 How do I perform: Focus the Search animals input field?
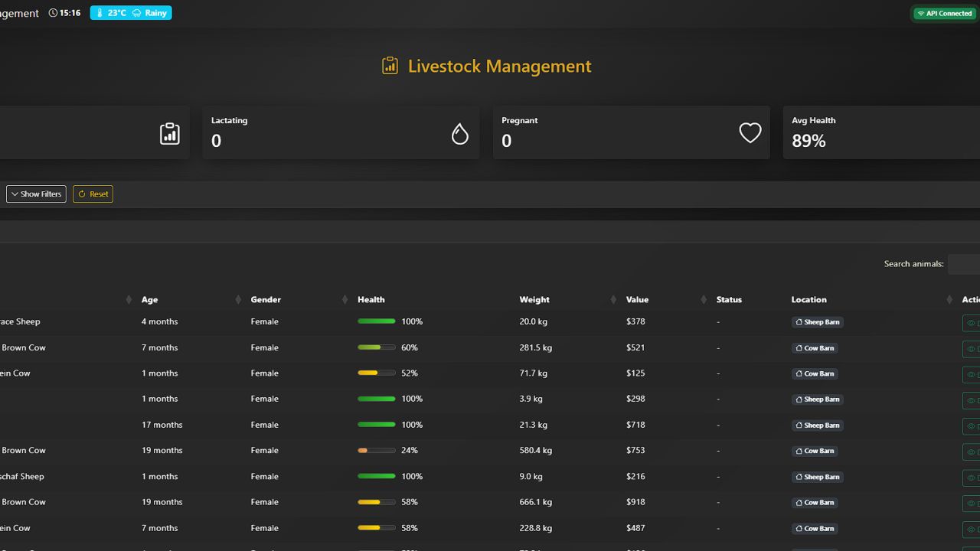pos(964,264)
